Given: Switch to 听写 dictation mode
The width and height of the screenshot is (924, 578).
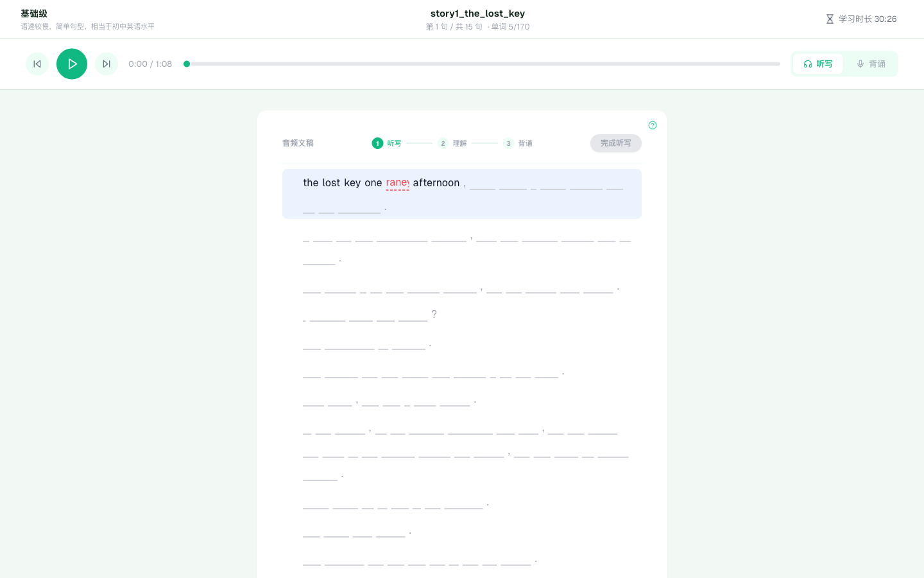Looking at the screenshot, I should (x=817, y=64).
